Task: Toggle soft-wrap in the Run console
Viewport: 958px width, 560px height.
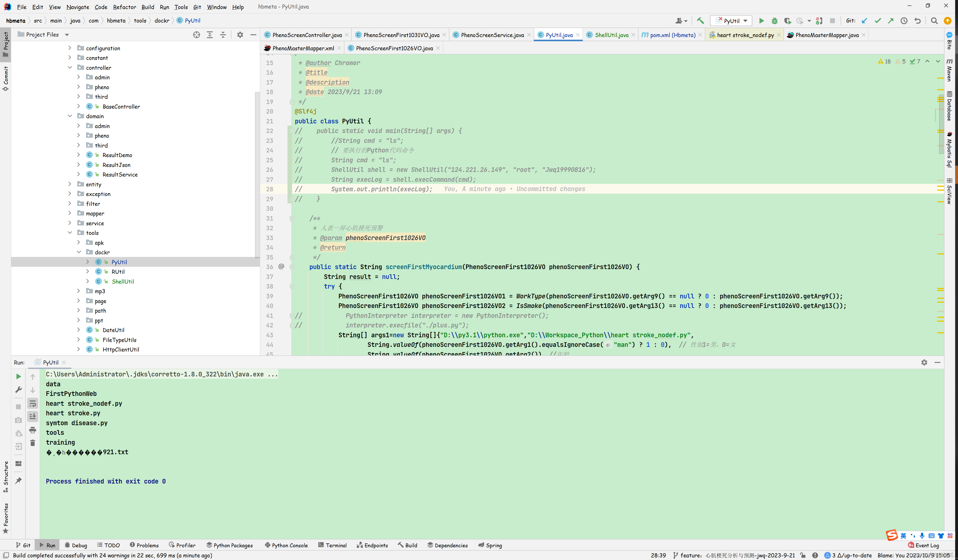Action: pos(33,403)
